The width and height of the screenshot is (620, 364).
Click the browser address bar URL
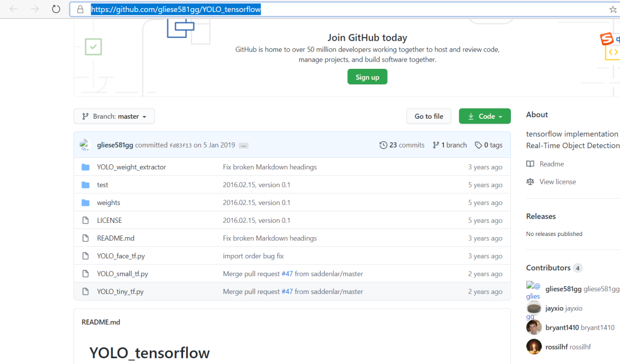(x=176, y=10)
